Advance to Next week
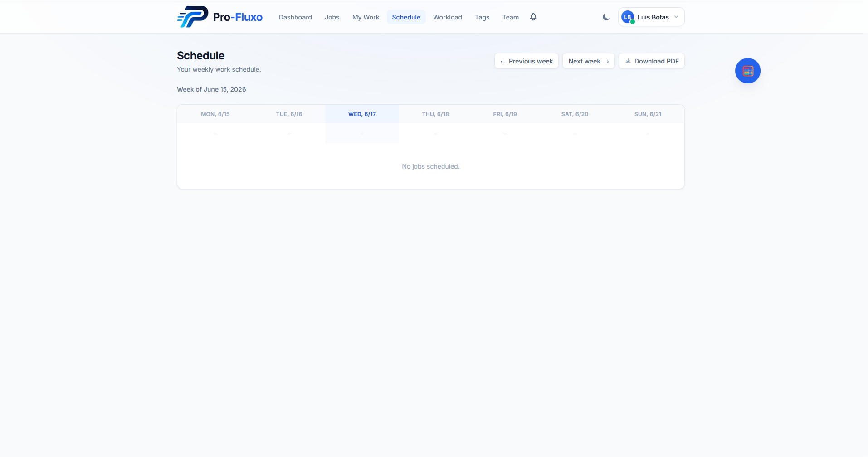The width and height of the screenshot is (868, 457). click(589, 61)
